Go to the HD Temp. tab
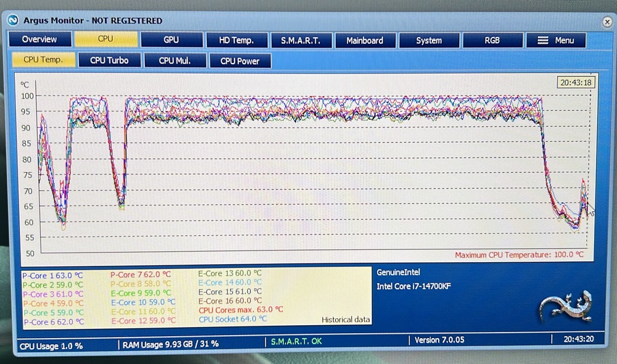Viewport: 617px width, 364px height. coord(236,40)
